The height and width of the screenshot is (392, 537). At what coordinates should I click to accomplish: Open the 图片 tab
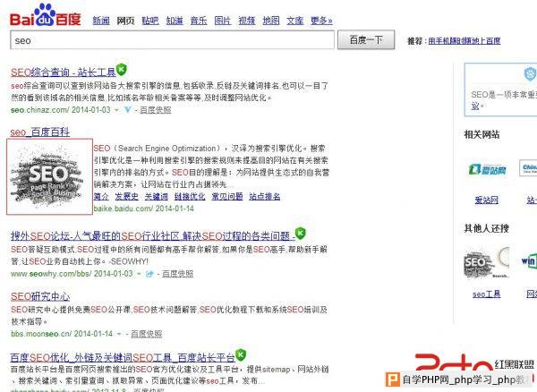click(x=223, y=21)
